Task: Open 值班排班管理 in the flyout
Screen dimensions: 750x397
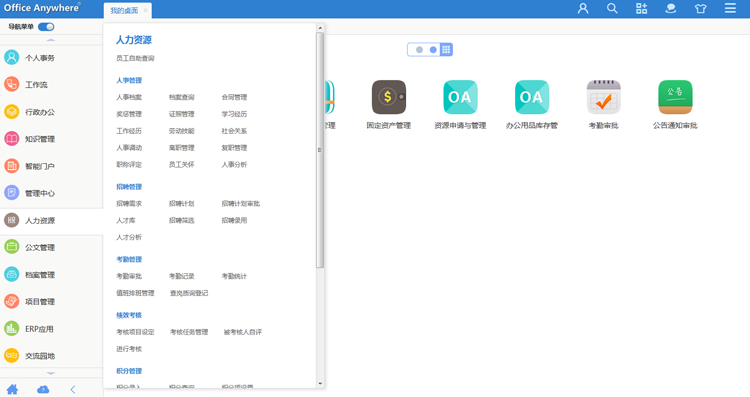Action: (x=135, y=293)
